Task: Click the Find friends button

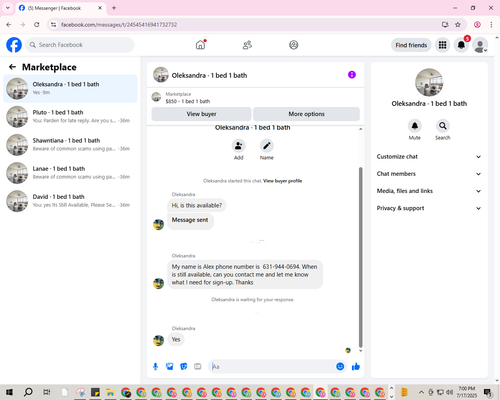Action: pyautogui.click(x=411, y=45)
